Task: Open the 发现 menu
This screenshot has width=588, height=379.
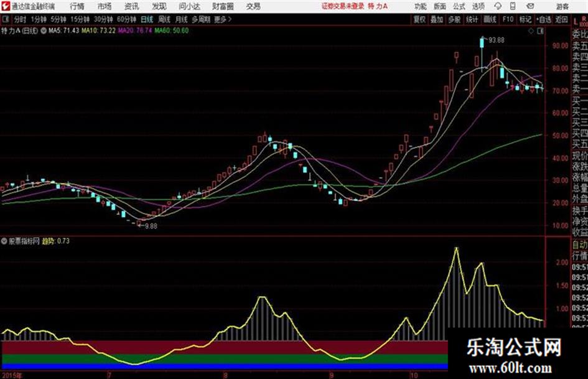Action: click(x=159, y=6)
